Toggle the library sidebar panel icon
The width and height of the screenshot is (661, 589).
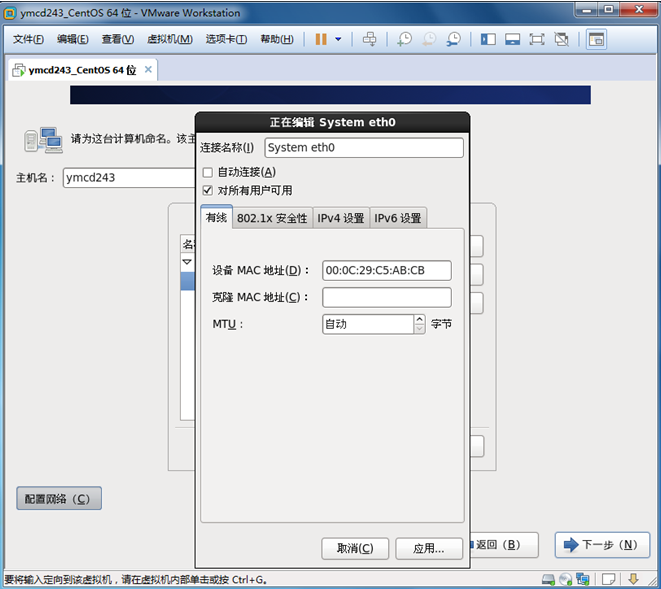488,39
